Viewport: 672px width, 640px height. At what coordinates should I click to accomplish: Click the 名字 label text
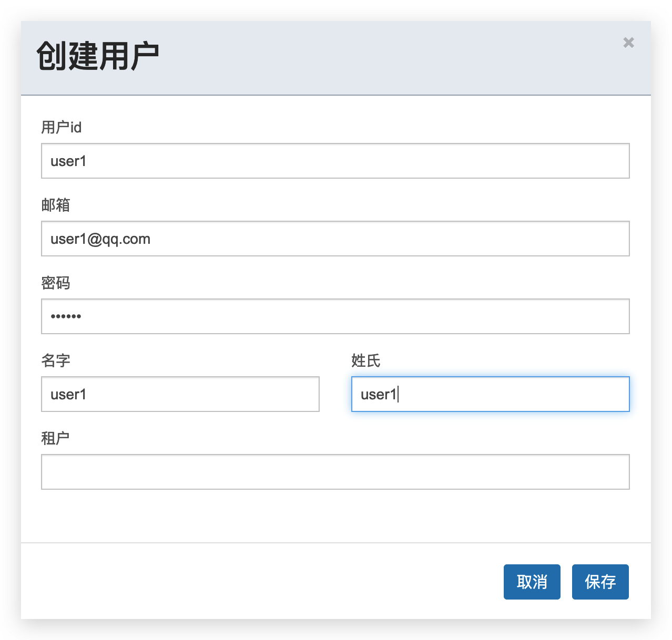click(56, 360)
